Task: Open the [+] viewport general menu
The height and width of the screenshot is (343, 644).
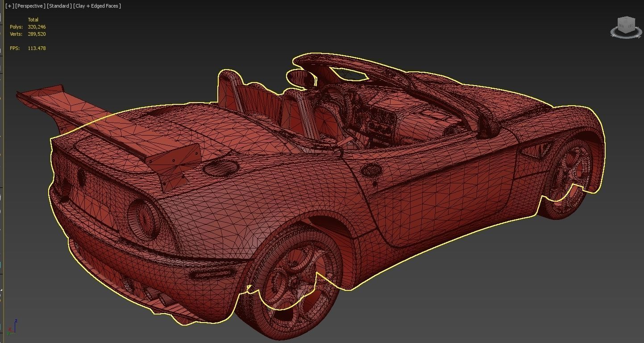Action: tap(9, 6)
